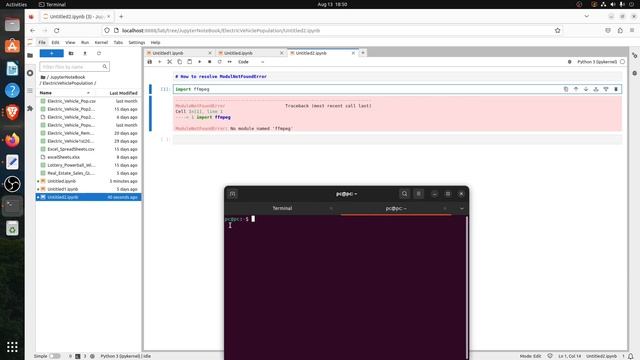Open Firefox from the Ubuntu dock
The width and height of the screenshot is (640, 360).
pyautogui.click(x=12, y=140)
